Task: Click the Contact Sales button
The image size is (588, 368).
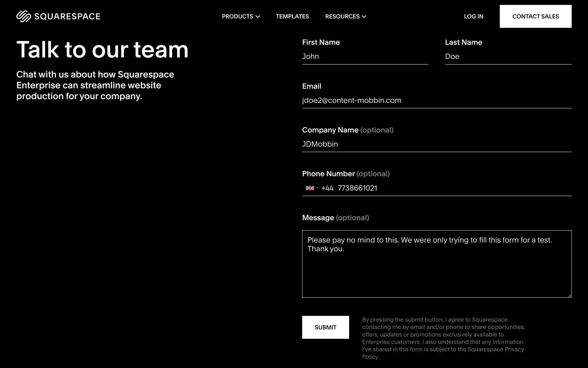Action: pos(535,16)
